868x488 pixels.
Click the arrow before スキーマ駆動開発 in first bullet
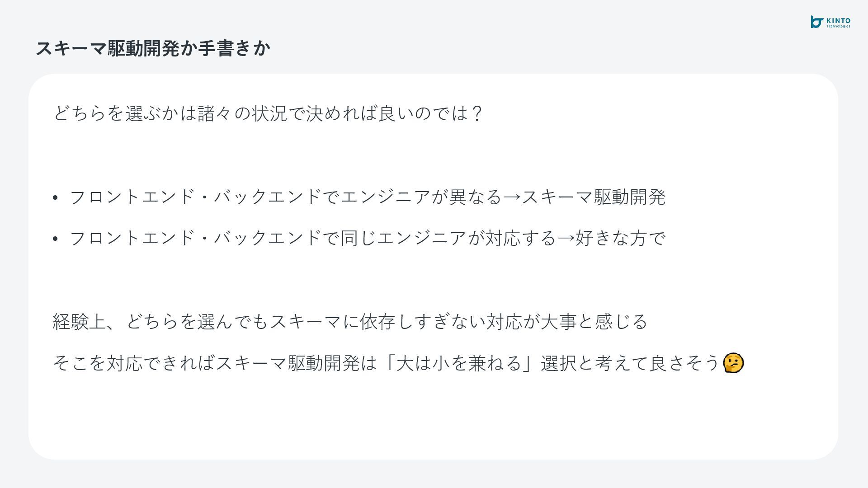(512, 197)
